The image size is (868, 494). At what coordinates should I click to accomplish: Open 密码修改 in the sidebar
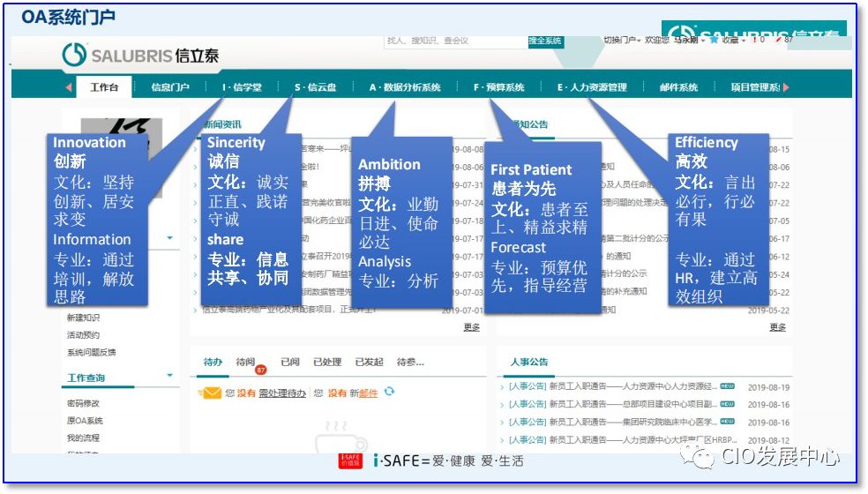(x=83, y=403)
